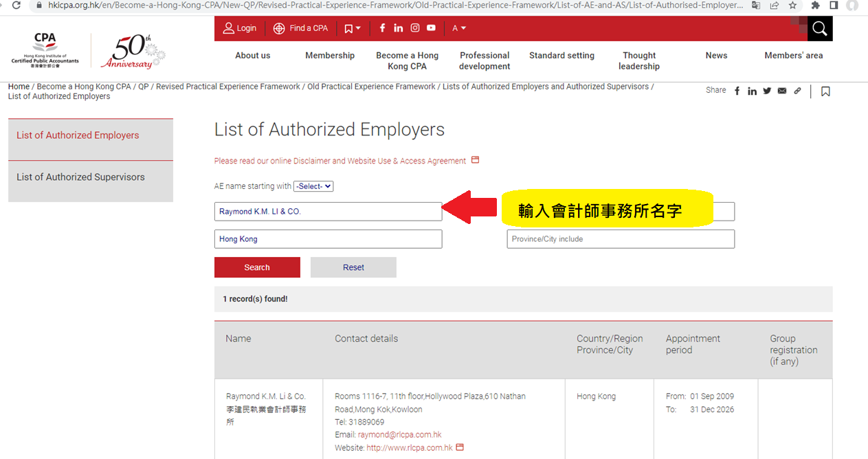Bookmark this page with the star icon

coord(792,5)
